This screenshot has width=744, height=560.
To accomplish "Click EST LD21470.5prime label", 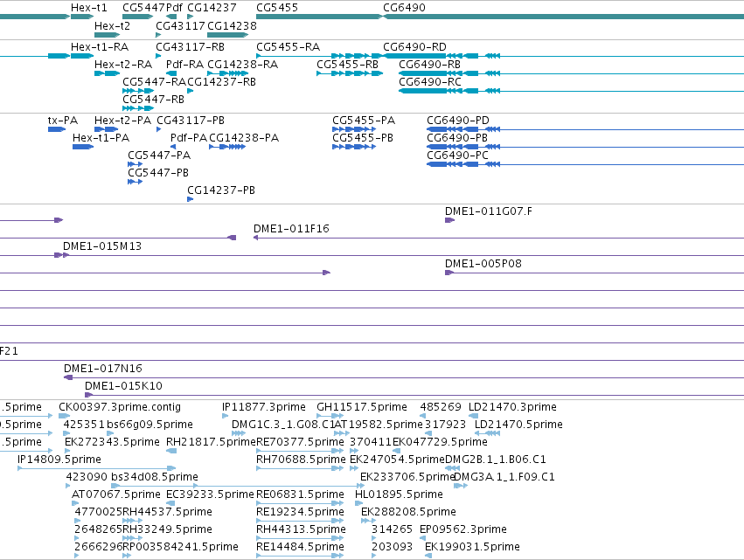I will (518, 424).
